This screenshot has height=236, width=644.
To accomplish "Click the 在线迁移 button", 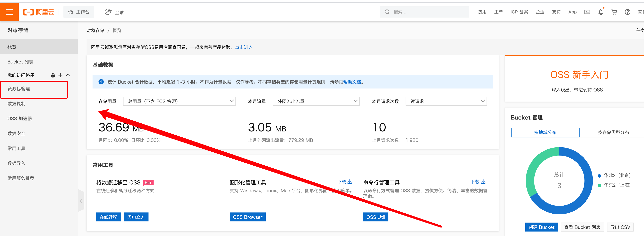I will (109, 217).
